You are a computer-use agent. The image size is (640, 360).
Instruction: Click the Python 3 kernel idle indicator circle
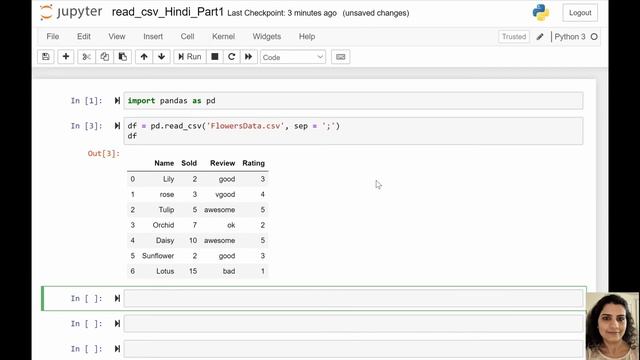coord(594,37)
